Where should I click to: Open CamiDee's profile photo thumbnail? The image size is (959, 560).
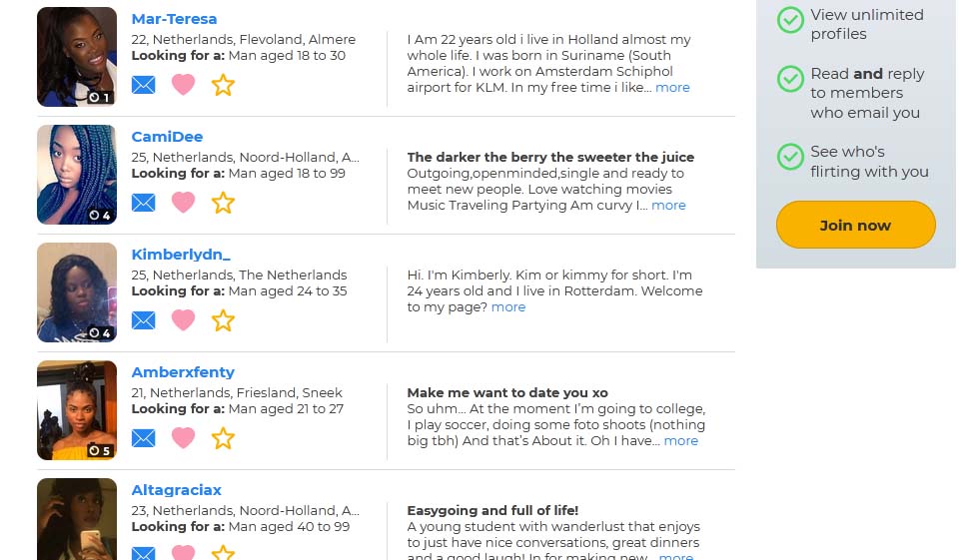(77, 175)
